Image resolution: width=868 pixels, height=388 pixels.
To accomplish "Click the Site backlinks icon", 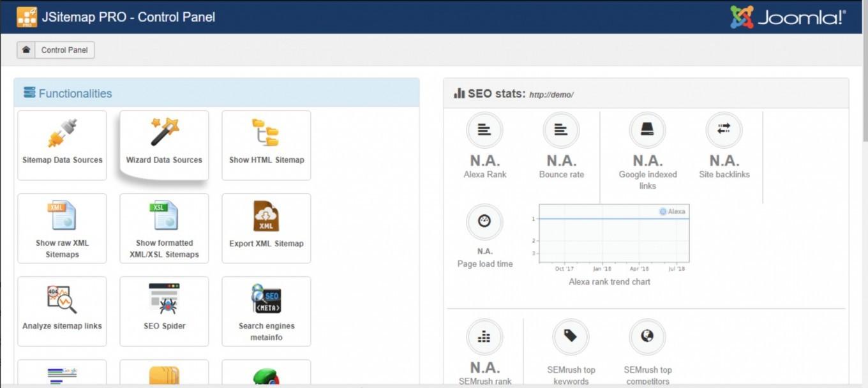I will click(724, 130).
